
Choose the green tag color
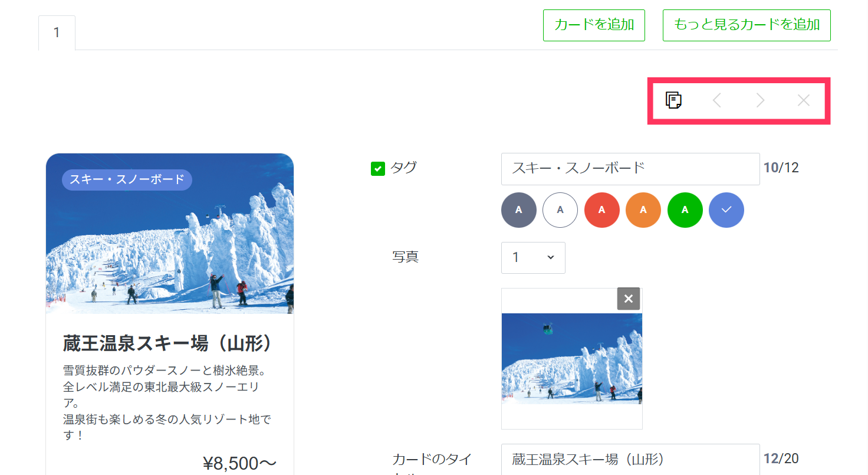(685, 209)
